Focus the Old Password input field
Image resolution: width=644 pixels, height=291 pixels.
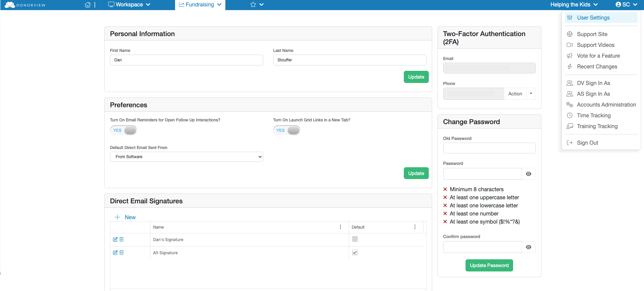tap(489, 148)
